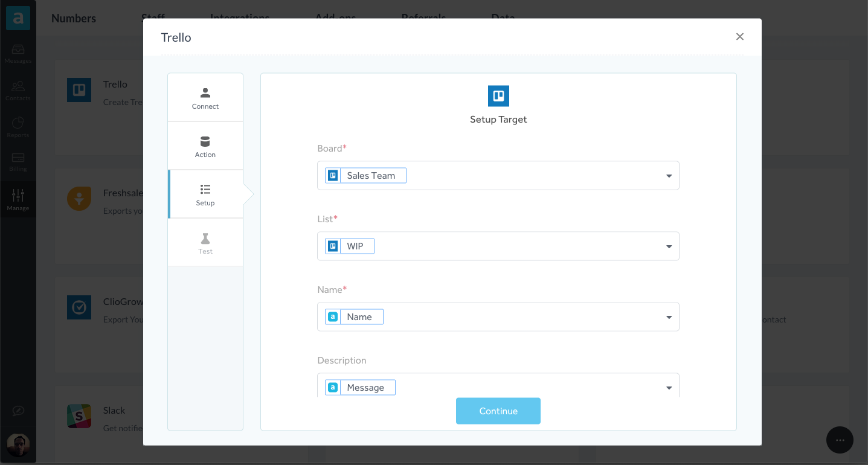This screenshot has width=868, height=465.
Task: Switch to the Numbers tab
Action: 74,18
